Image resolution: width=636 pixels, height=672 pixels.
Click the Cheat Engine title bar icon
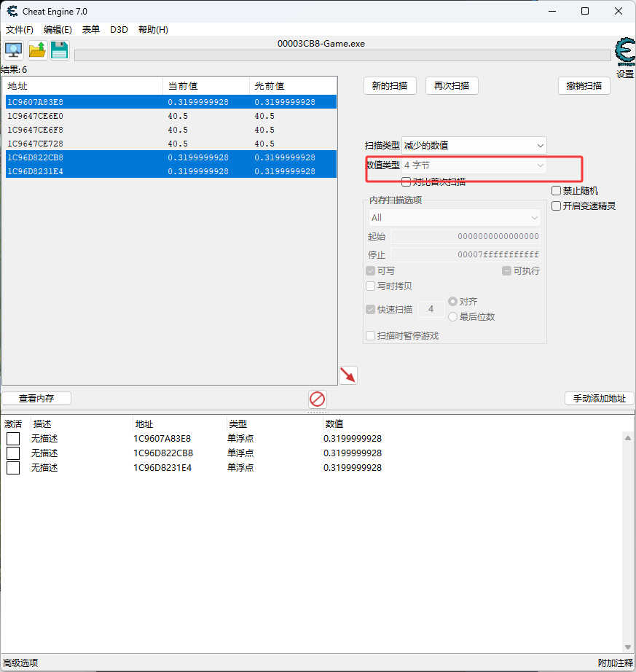[x=12, y=11]
